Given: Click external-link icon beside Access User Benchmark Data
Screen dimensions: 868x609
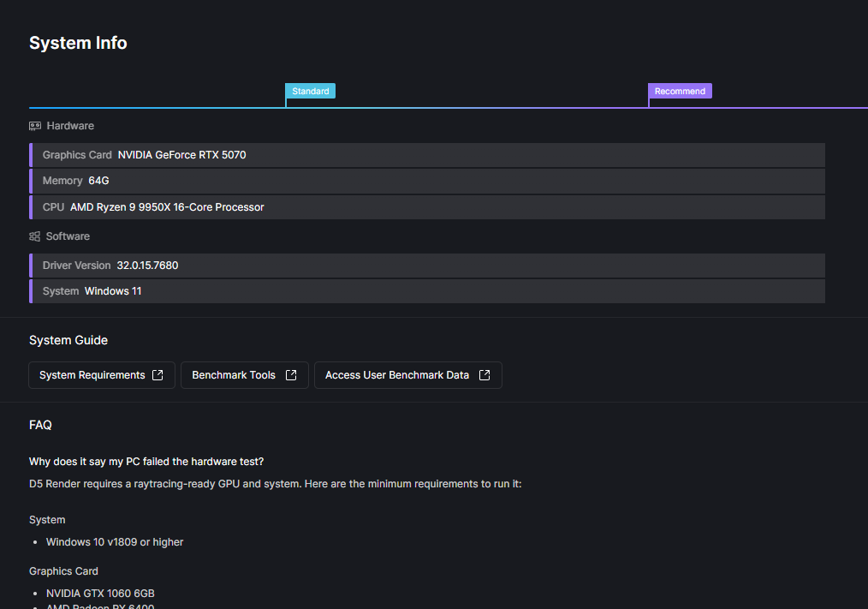Looking at the screenshot, I should 485,375.
